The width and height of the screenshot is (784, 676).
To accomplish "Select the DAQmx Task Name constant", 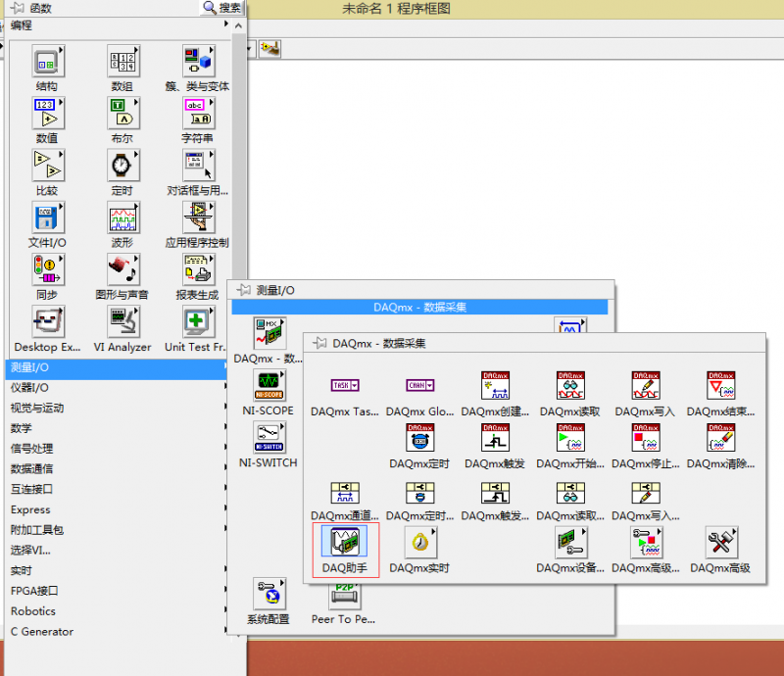I will [345, 385].
